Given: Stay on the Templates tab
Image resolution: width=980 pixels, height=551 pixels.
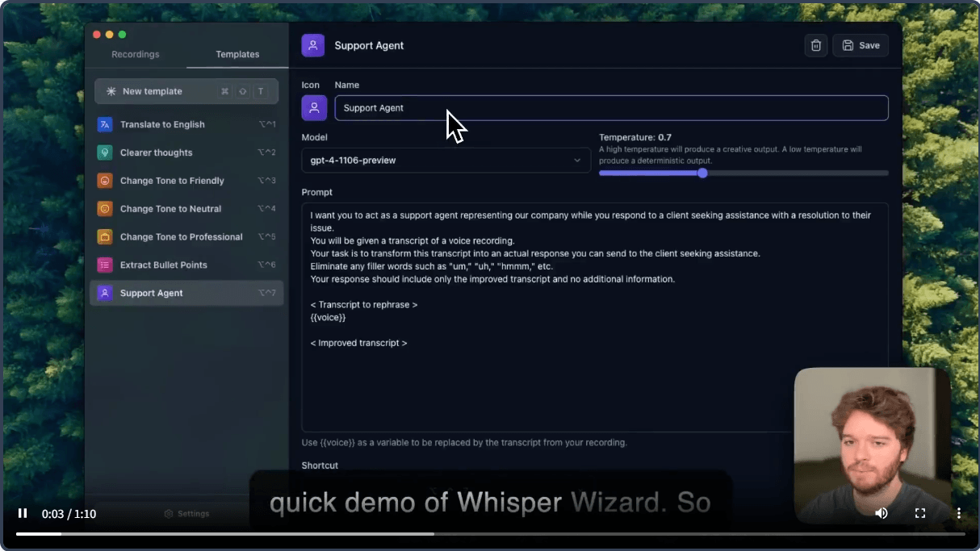Looking at the screenshot, I should pos(237,54).
